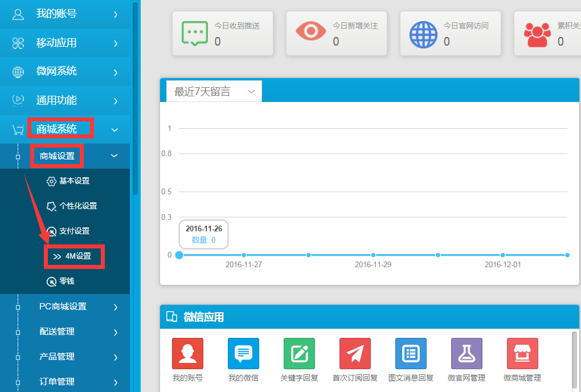Open 我的微信 blue chat icon

click(243, 353)
